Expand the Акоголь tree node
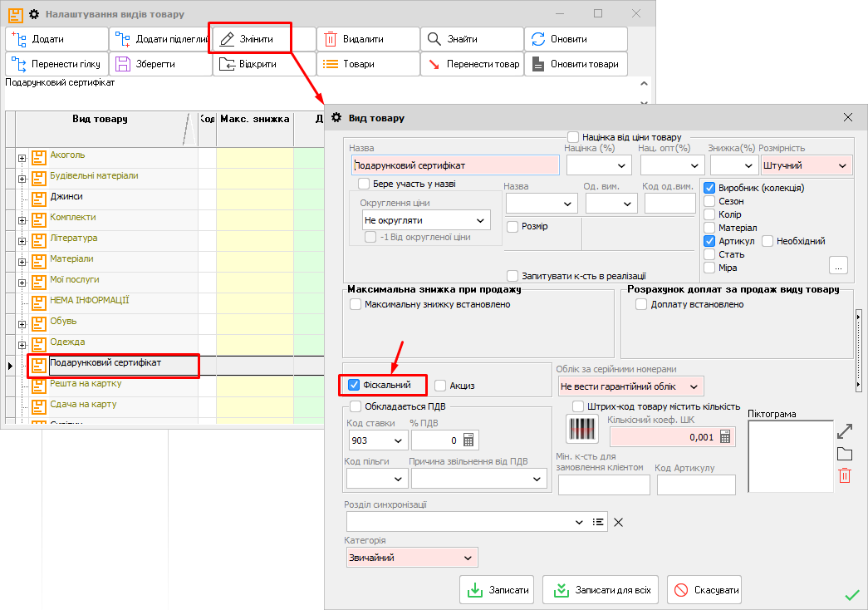The height and width of the screenshot is (610, 868). coord(22,157)
